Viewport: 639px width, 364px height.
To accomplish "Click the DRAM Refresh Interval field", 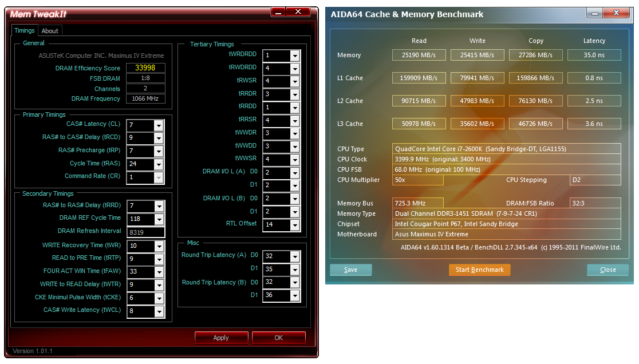I will point(145,232).
